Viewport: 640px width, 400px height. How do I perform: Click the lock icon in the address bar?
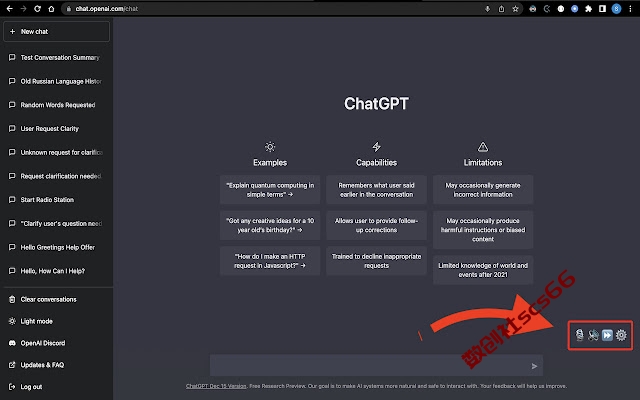tap(69, 9)
